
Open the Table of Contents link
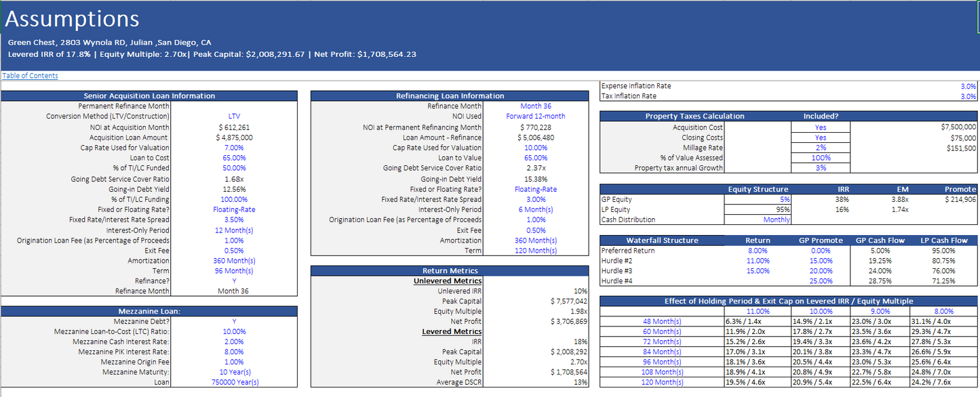(x=31, y=76)
